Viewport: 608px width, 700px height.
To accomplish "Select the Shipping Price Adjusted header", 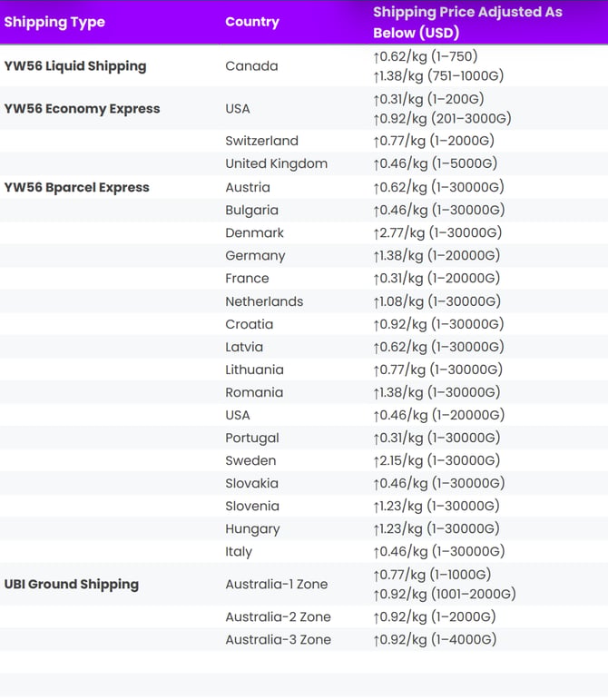I will (x=466, y=22).
